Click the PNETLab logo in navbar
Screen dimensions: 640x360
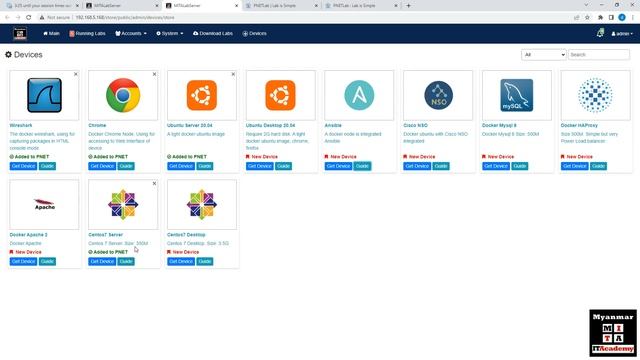(x=20, y=33)
